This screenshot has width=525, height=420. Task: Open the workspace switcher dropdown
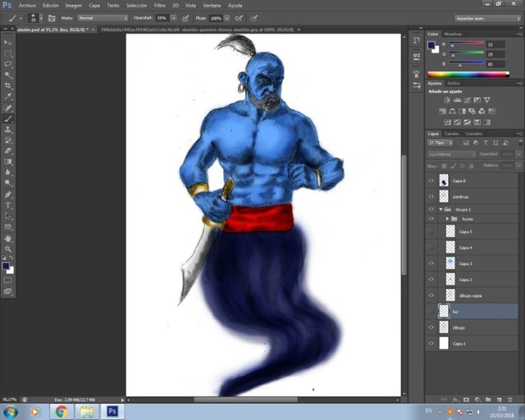pyautogui.click(x=487, y=18)
